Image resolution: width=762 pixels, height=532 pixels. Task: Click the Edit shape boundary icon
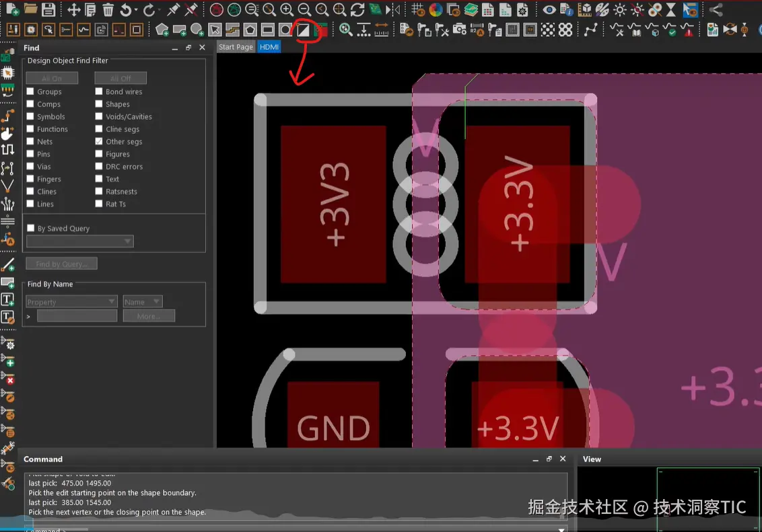(x=303, y=30)
